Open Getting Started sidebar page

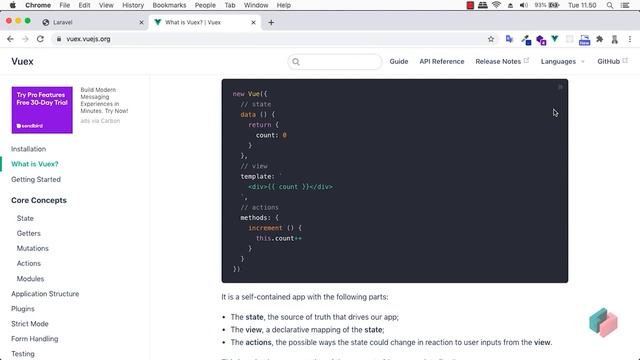36,180
